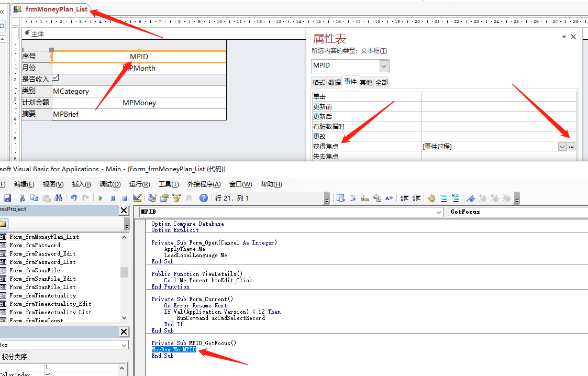Switch to the 数据 tab in property sheet
This screenshot has height=376, width=588.
(x=335, y=82)
